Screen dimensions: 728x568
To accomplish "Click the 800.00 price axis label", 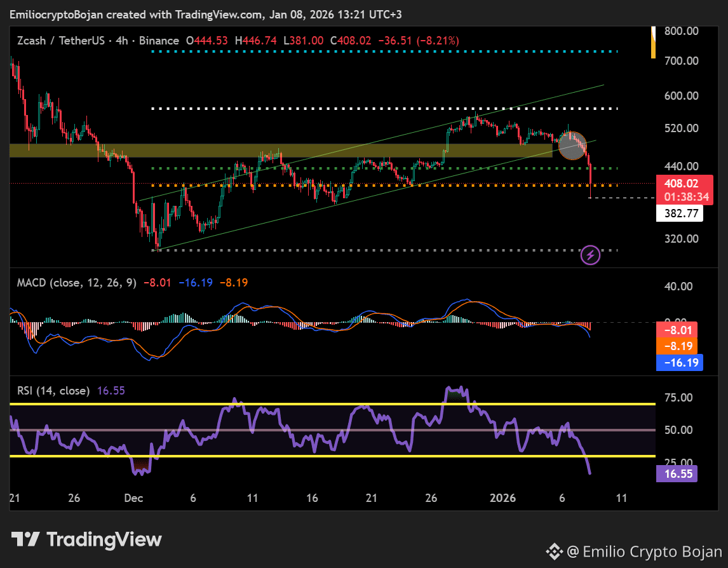I will [681, 31].
